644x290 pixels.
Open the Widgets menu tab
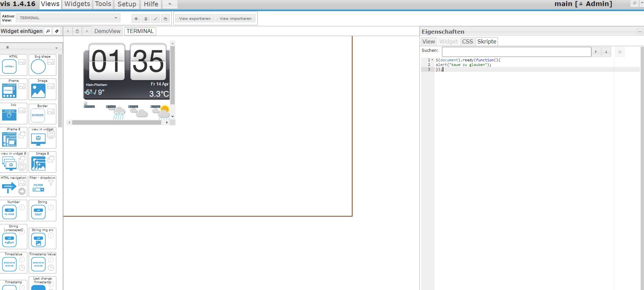[x=77, y=4]
